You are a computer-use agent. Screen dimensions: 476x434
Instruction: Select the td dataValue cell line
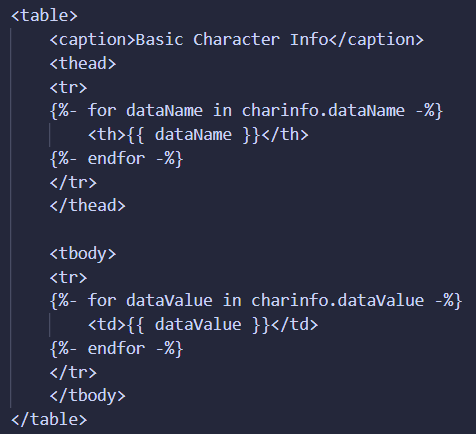tap(203, 325)
